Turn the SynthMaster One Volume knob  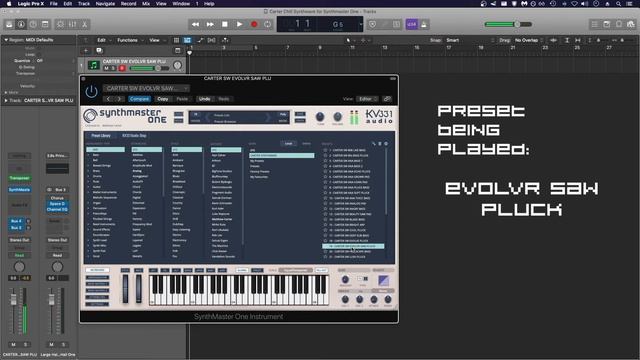pos(338,117)
